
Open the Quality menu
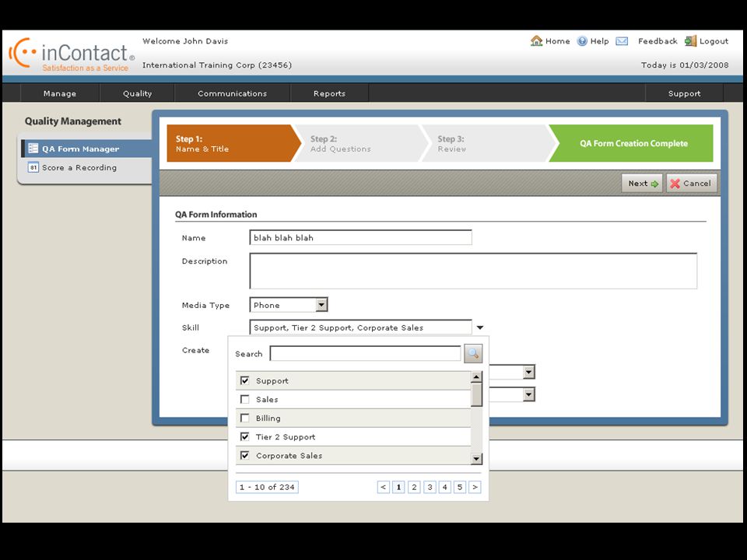click(137, 93)
